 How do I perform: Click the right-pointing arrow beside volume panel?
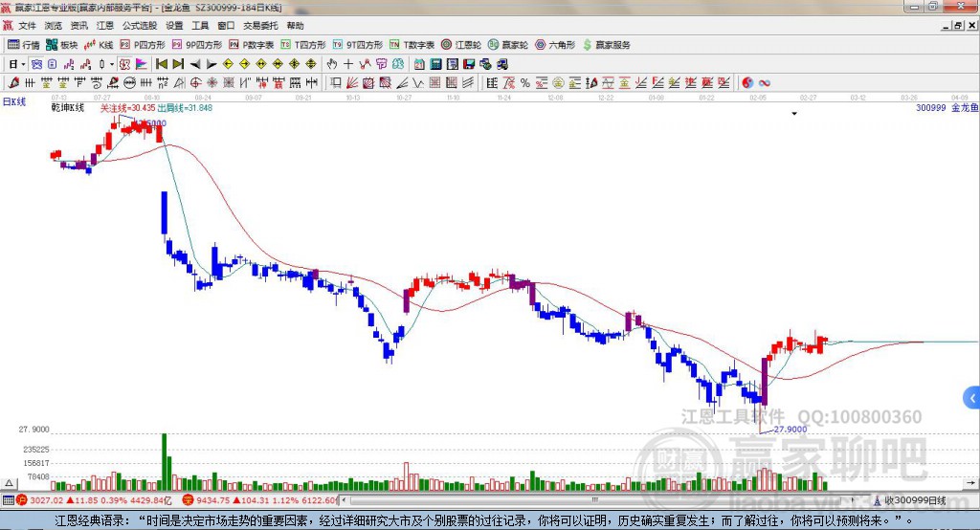point(970,482)
